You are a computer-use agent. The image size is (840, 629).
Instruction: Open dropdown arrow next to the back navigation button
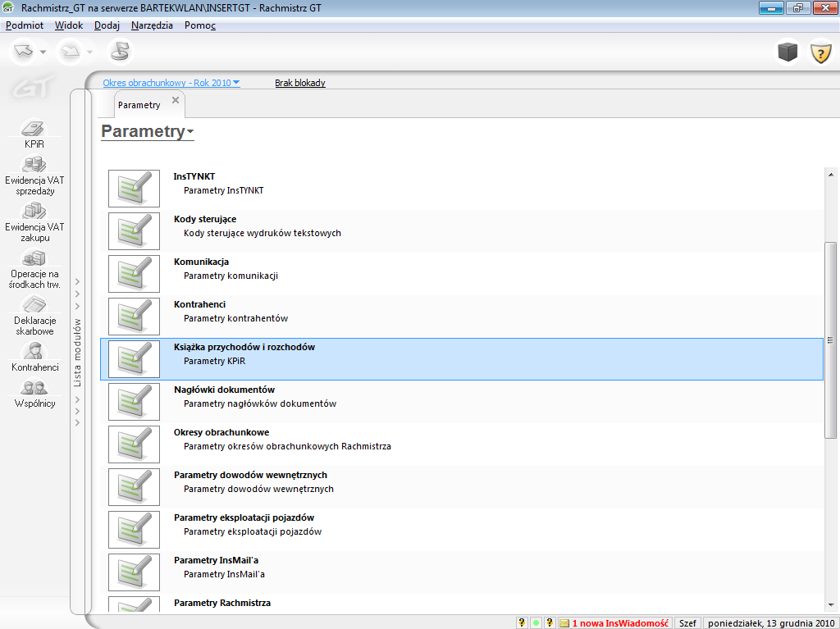point(43,52)
